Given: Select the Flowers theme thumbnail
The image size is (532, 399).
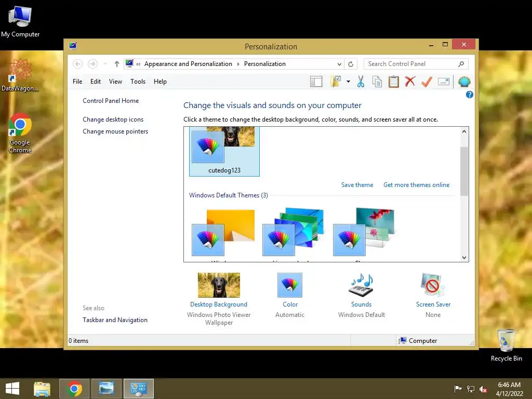Looking at the screenshot, I should 364,232.
